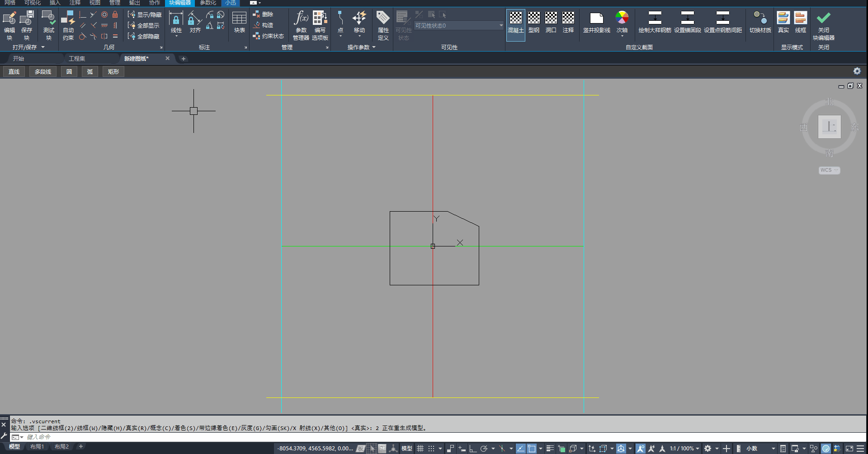Click the 属性定义 attribute definition icon
Image resolution: width=868 pixels, height=454 pixels.
coord(383,25)
